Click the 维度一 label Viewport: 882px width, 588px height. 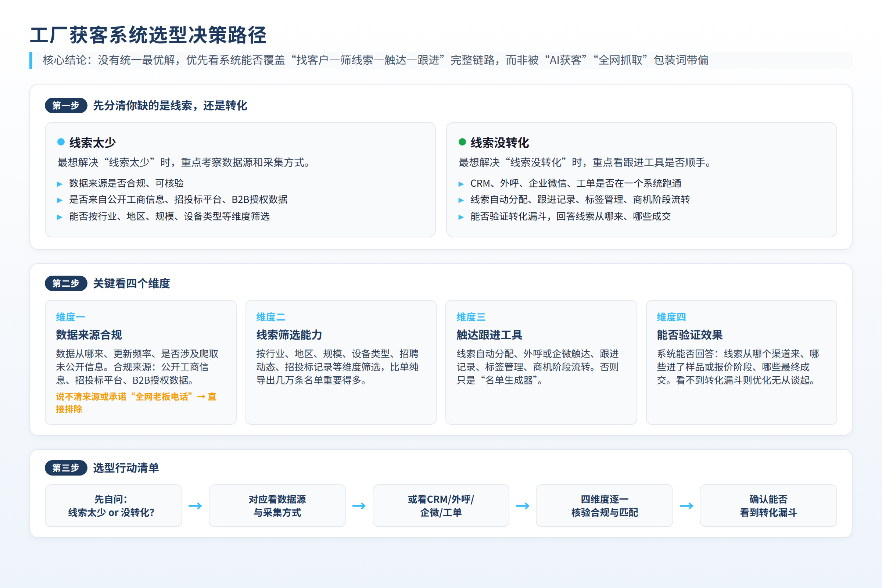coord(71,317)
